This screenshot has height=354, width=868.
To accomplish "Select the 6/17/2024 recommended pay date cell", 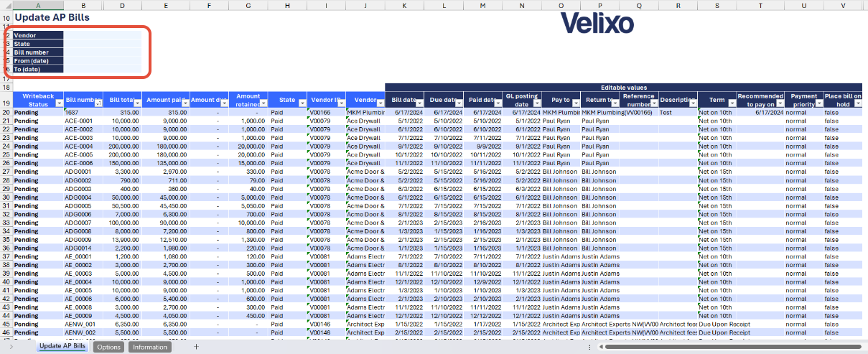I will coord(761,112).
